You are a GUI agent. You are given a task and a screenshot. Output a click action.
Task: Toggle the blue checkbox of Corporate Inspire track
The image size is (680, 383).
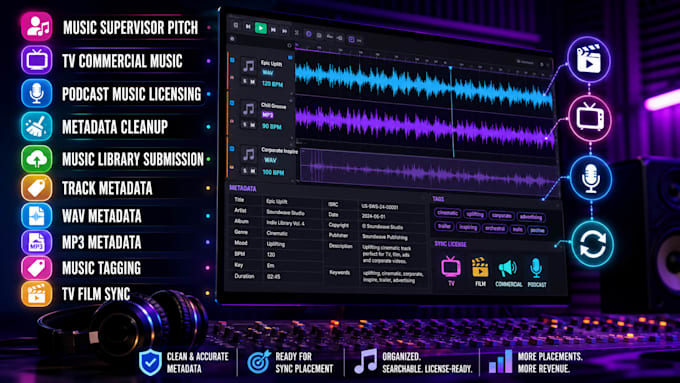coord(232,149)
